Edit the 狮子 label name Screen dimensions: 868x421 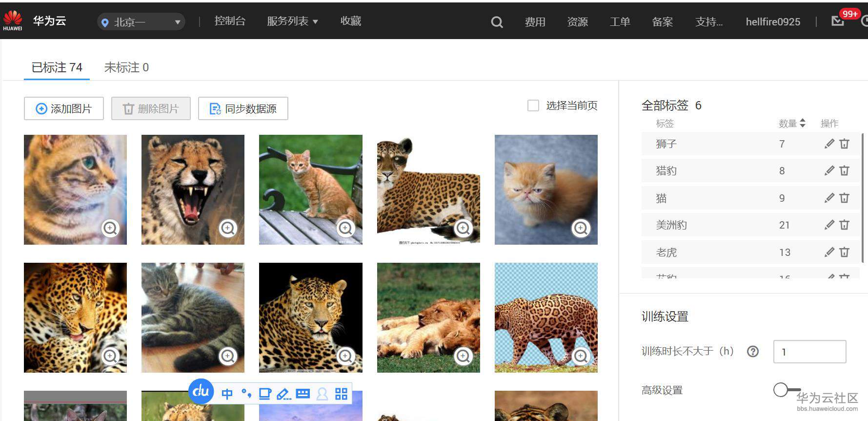point(829,144)
